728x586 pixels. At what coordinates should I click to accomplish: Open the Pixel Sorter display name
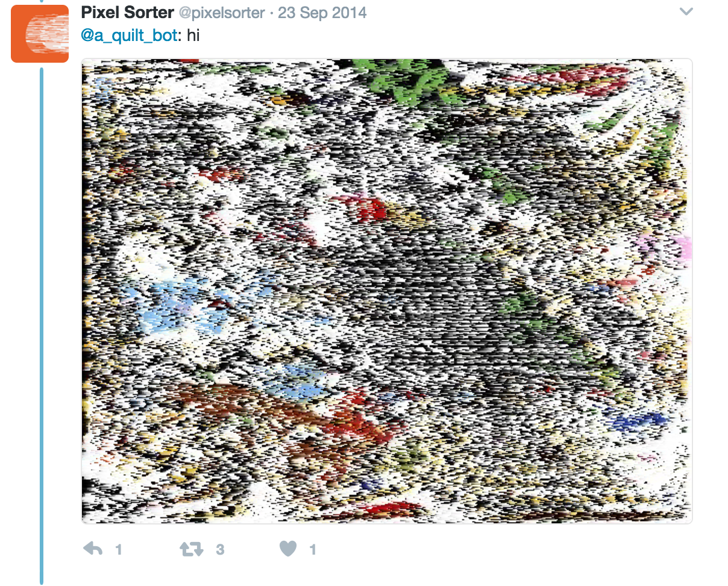(128, 13)
